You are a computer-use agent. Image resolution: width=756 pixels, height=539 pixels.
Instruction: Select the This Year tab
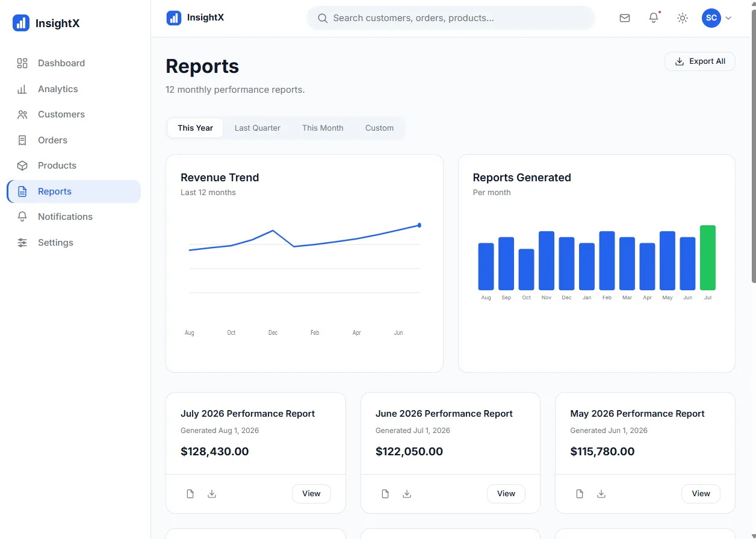click(x=195, y=128)
